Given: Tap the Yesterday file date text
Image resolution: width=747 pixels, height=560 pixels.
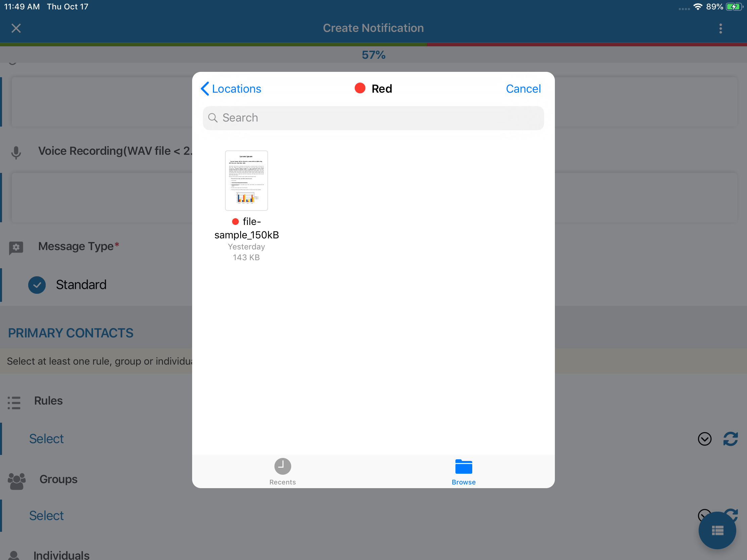Looking at the screenshot, I should pos(246,247).
